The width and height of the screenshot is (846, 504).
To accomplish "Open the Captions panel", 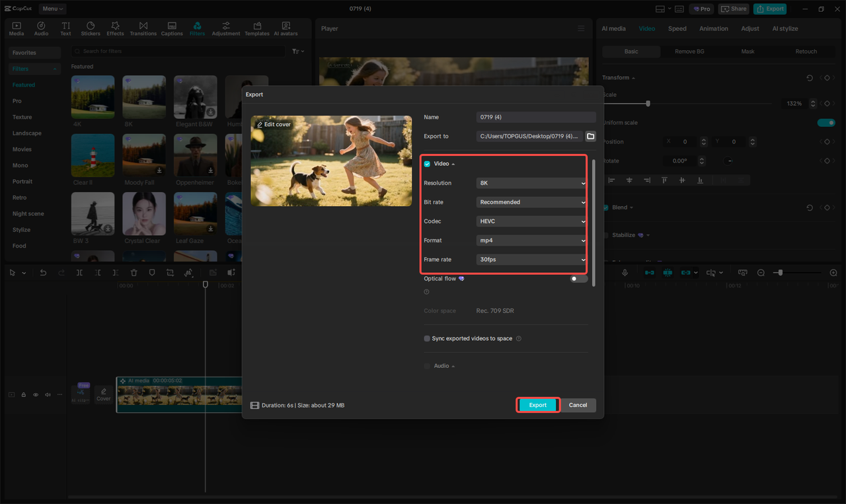I will [171, 28].
